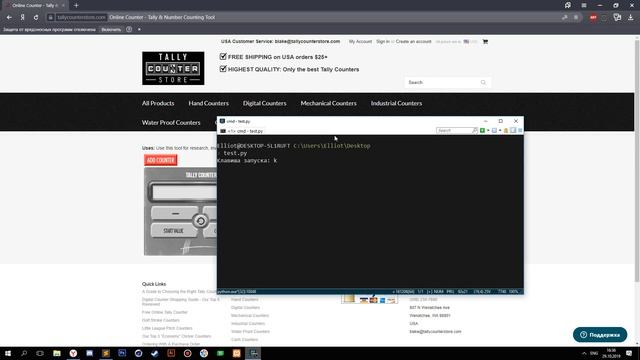
Task: Open the browser downloads icon
Action: (x=631, y=18)
